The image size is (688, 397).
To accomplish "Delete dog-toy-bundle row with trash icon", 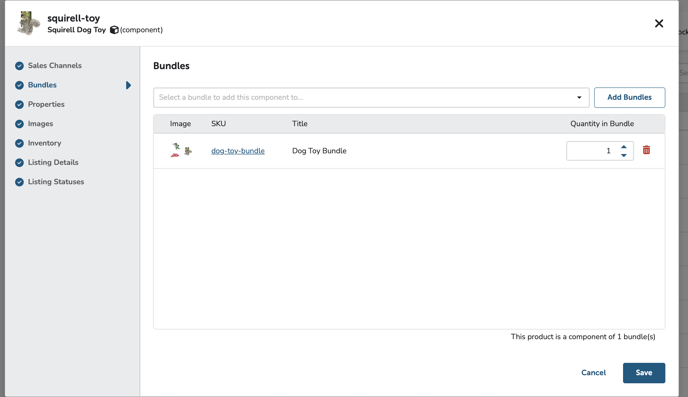I will [646, 150].
